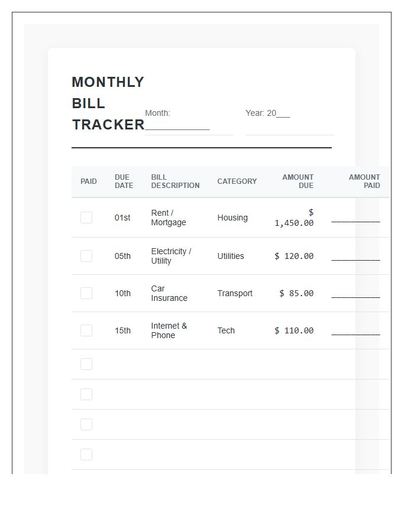This screenshot has height=532, width=414.
Task: Check the first empty row's Paid box
Action: [x=86, y=364]
